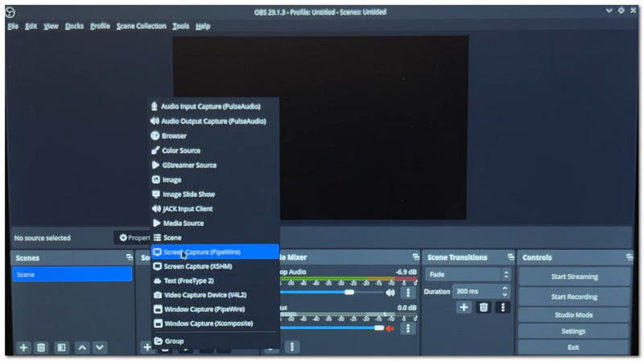Undock the Controls panel
Image resolution: width=644 pixels, height=361 pixels.
point(630,256)
